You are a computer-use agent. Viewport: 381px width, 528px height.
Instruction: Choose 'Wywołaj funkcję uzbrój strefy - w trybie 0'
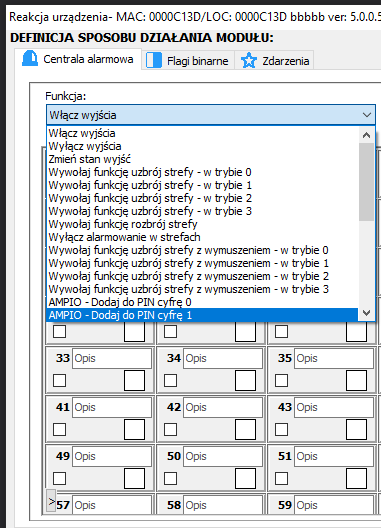coord(202,172)
